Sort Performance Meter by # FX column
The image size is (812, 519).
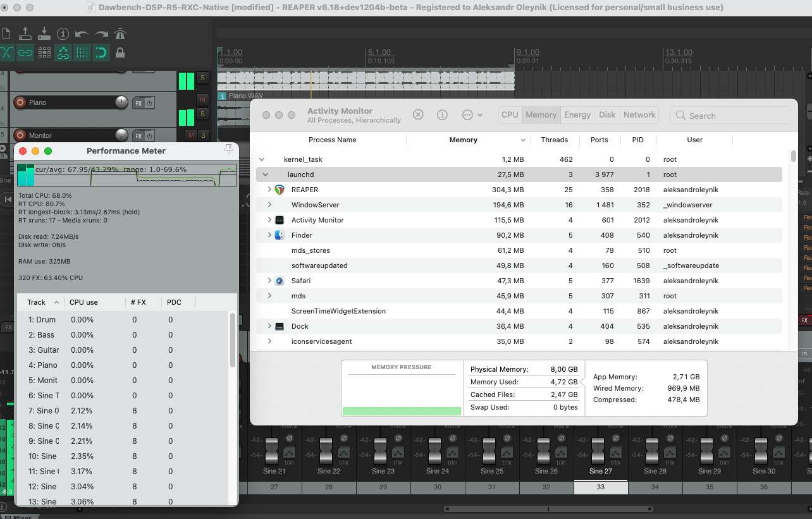click(144, 302)
